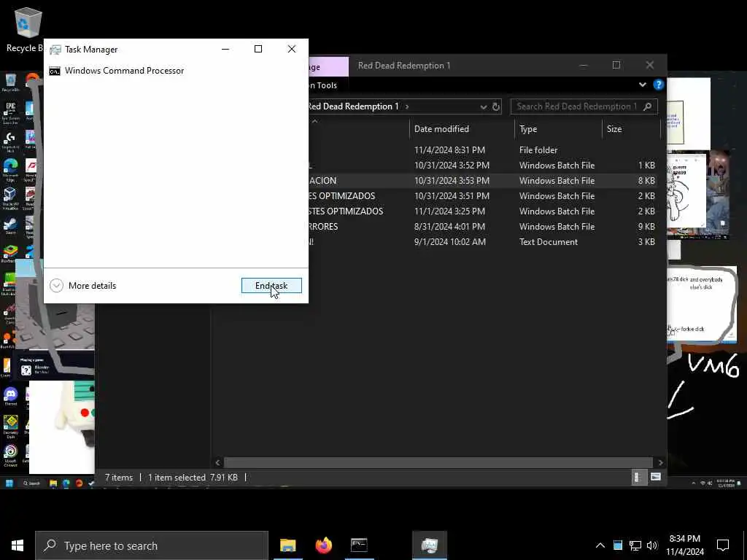Click the search magnifier icon in Explorer

[648, 106]
